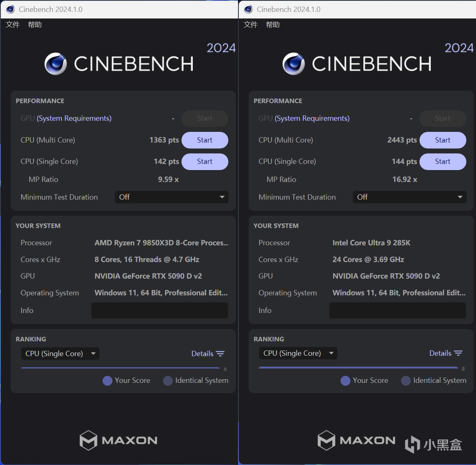Image resolution: width=476 pixels, height=465 pixels.
Task: Click Operating System value in right window
Action: (x=399, y=293)
